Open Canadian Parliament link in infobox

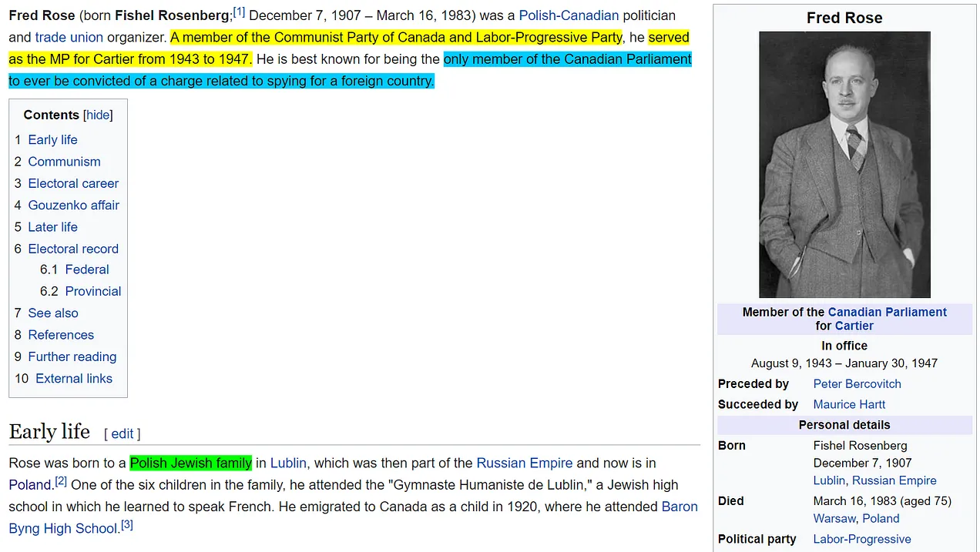(x=887, y=312)
